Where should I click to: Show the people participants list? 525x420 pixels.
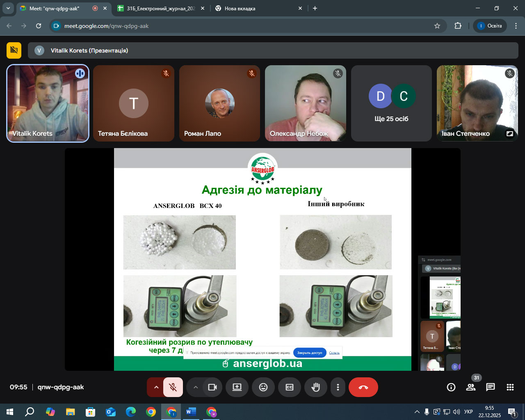(x=471, y=387)
